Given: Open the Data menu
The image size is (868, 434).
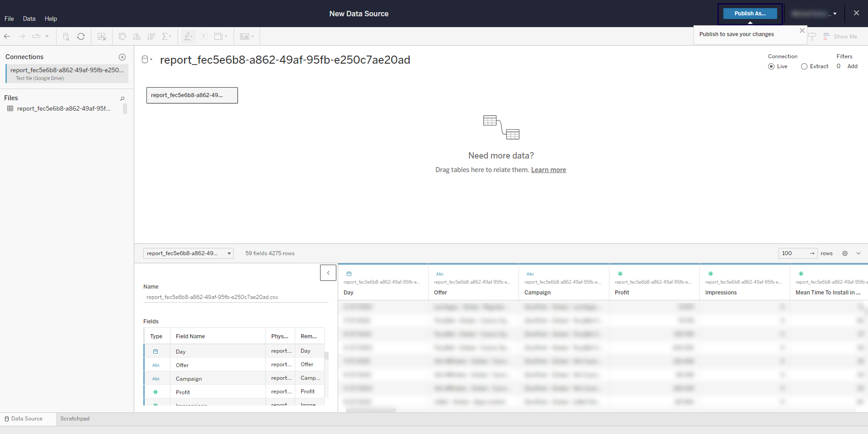Looking at the screenshot, I should coord(29,19).
